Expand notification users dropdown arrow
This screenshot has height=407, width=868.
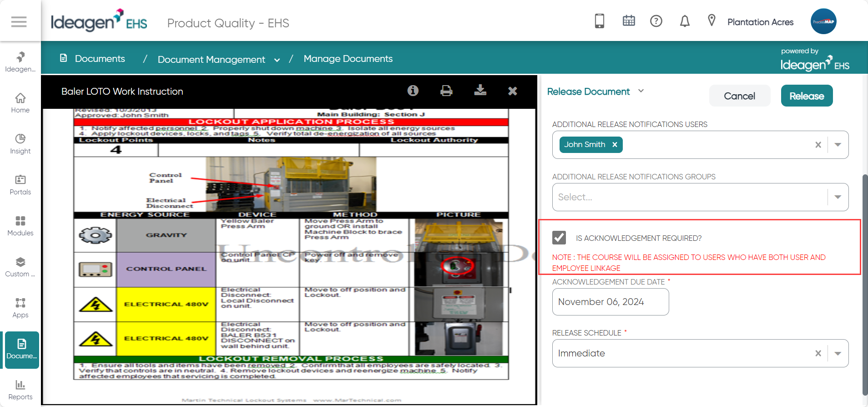838,145
